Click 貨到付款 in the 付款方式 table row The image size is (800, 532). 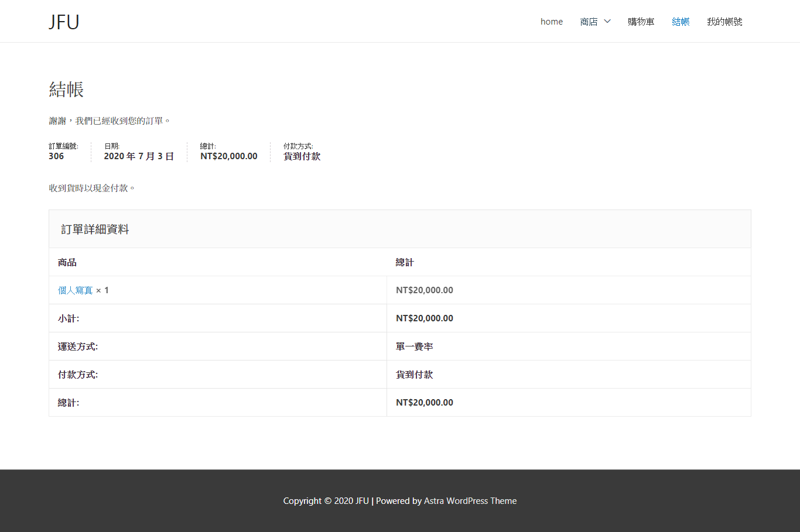tap(415, 375)
